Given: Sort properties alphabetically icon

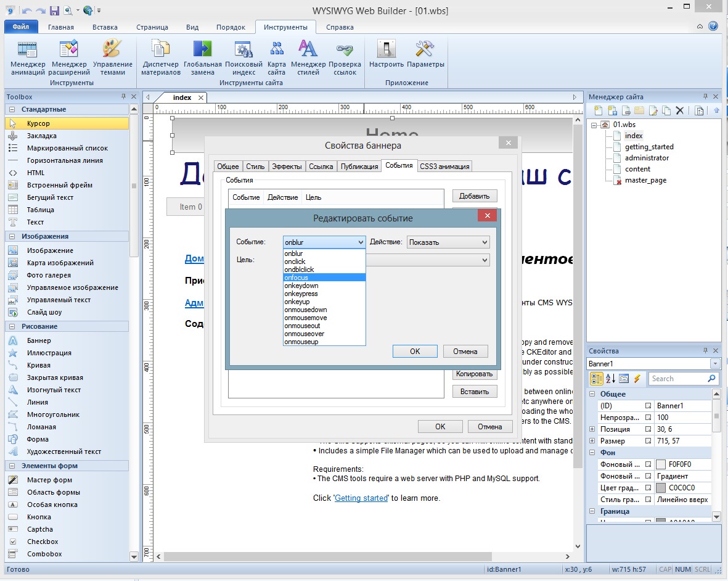Looking at the screenshot, I should 610,379.
